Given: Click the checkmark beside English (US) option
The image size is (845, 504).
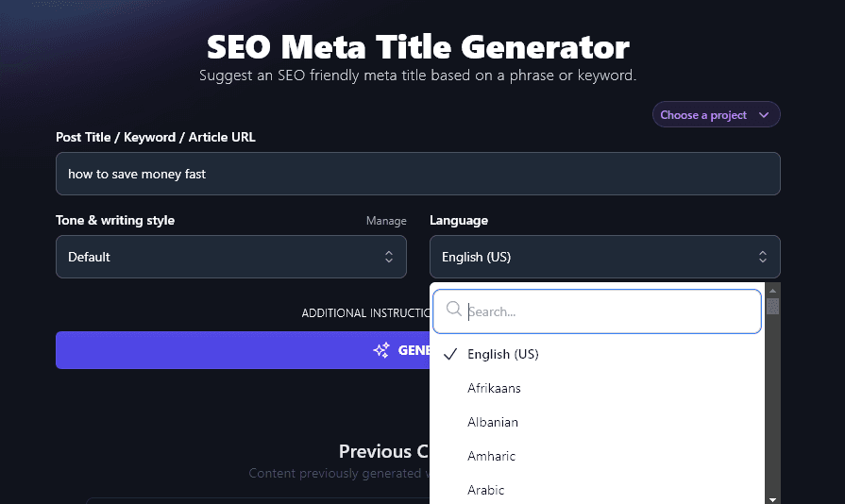Looking at the screenshot, I should pyautogui.click(x=450, y=354).
